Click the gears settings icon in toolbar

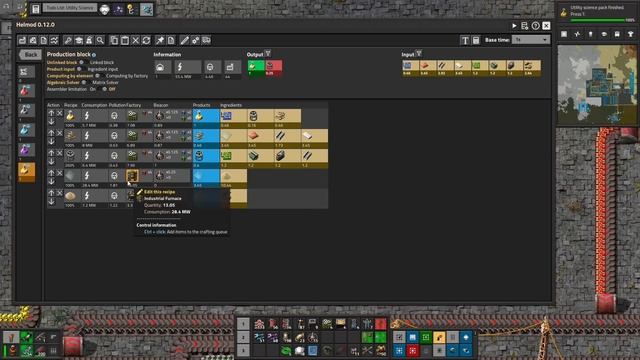(x=196, y=40)
